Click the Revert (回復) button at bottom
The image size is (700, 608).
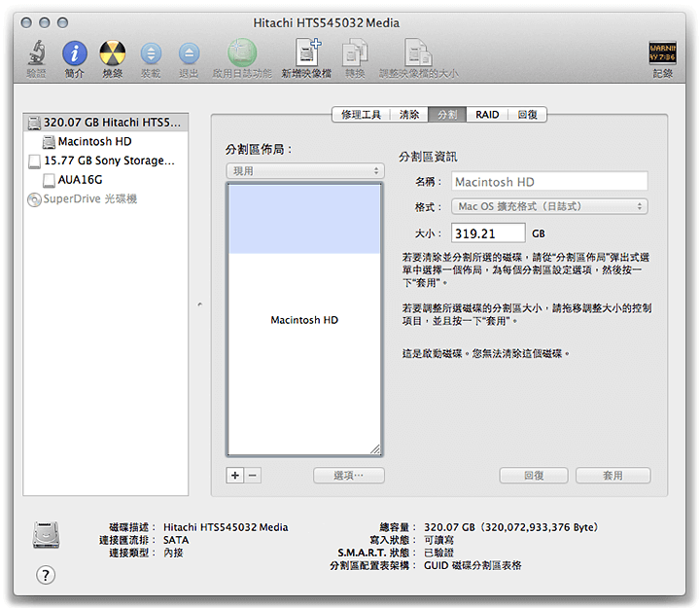[x=534, y=476]
